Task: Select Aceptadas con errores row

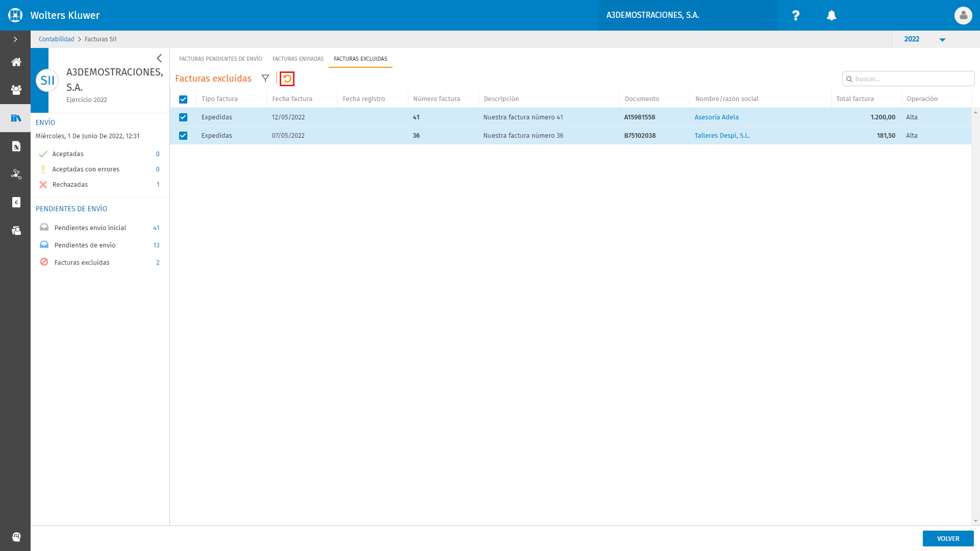Action: [100, 169]
